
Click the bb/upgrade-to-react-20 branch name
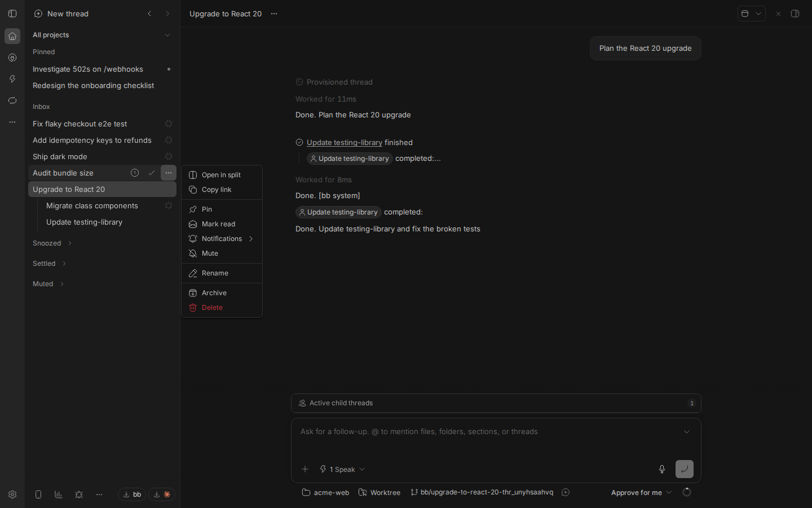(482, 492)
